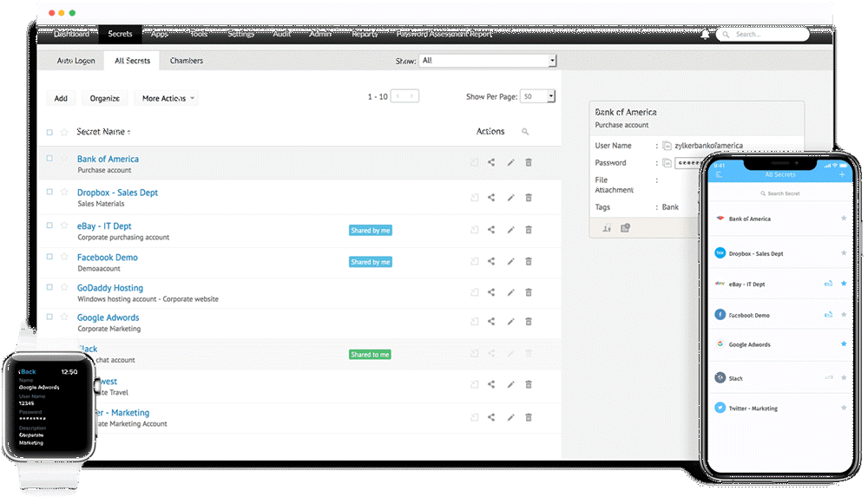The image size is (868, 497).
Task: Delete the eBay - IT Dept secret
Action: 529,229
